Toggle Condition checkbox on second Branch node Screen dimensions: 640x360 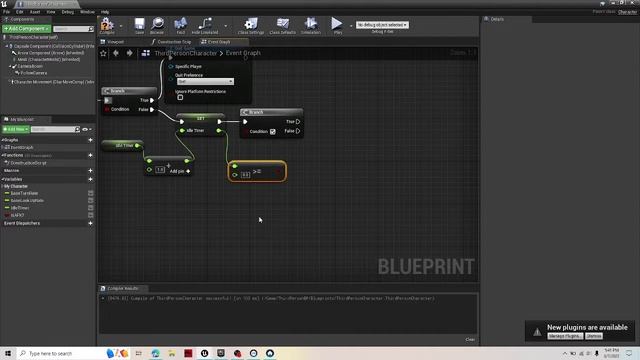(x=273, y=131)
